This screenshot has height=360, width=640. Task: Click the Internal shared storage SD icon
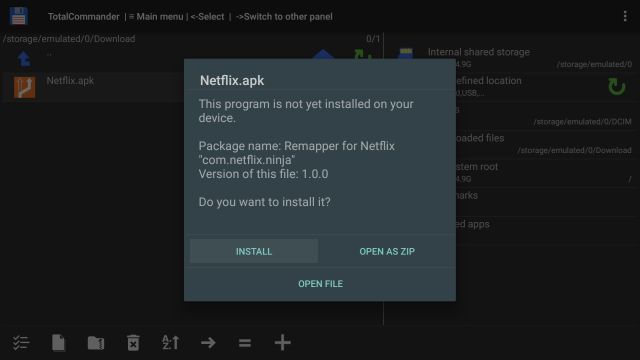[x=406, y=53]
